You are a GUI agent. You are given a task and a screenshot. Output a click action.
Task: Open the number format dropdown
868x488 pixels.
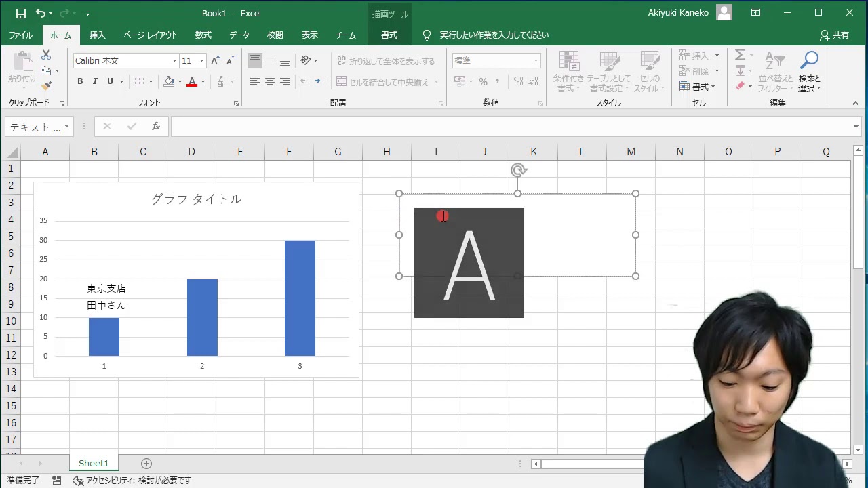[x=536, y=61]
